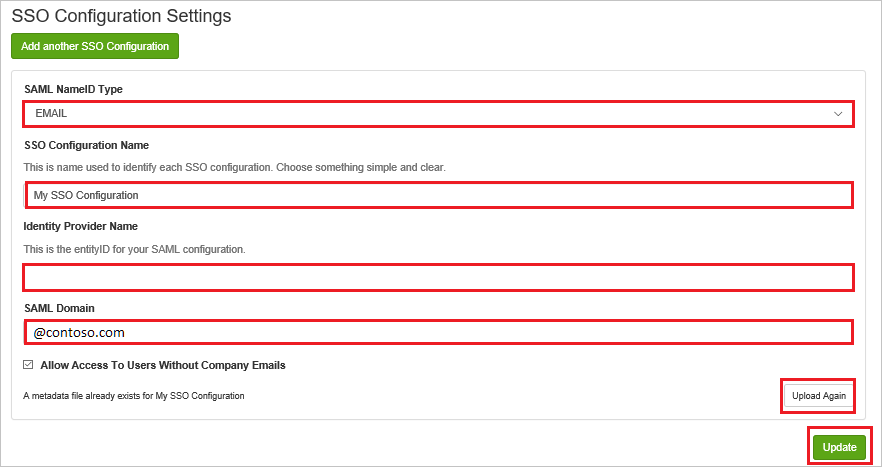Click the metadata file already exists message

click(134, 396)
